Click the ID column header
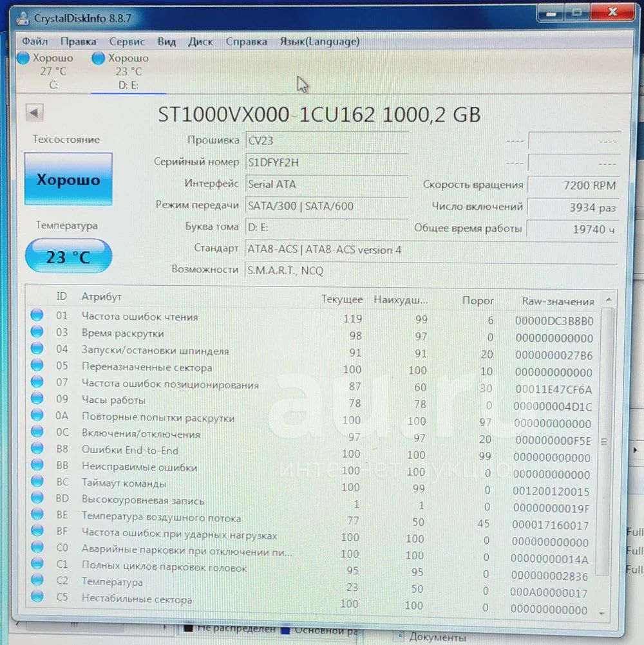 (62, 296)
